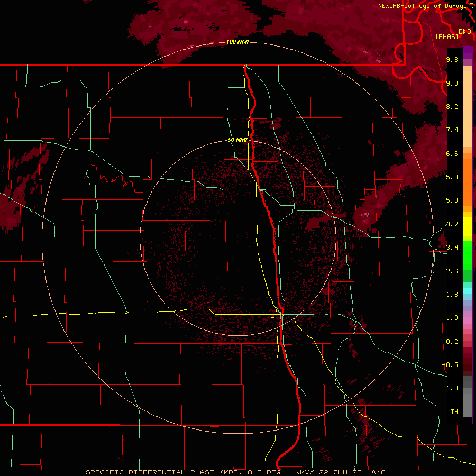Click the 18:04 timestamp in the caption
476x476 pixels.
[x=379, y=472]
